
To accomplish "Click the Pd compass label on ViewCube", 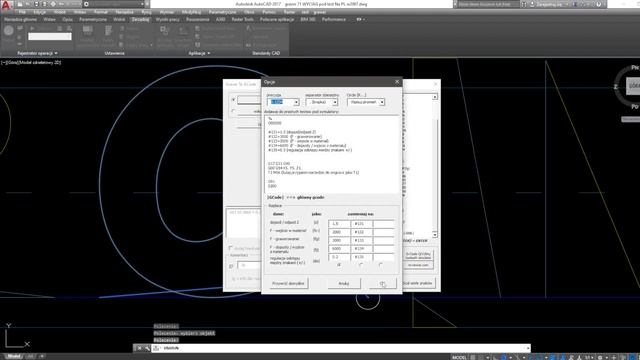I will click(635, 107).
